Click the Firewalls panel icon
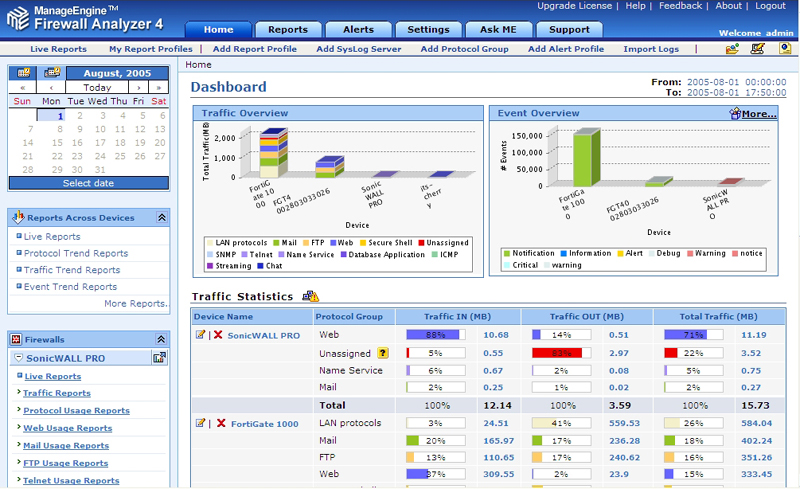The image size is (800, 489). tap(16, 339)
